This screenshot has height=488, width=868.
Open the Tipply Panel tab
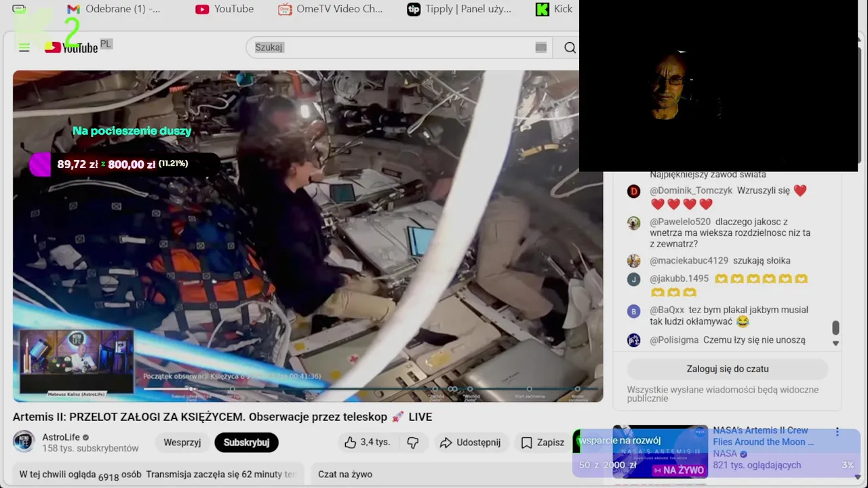pos(459,9)
